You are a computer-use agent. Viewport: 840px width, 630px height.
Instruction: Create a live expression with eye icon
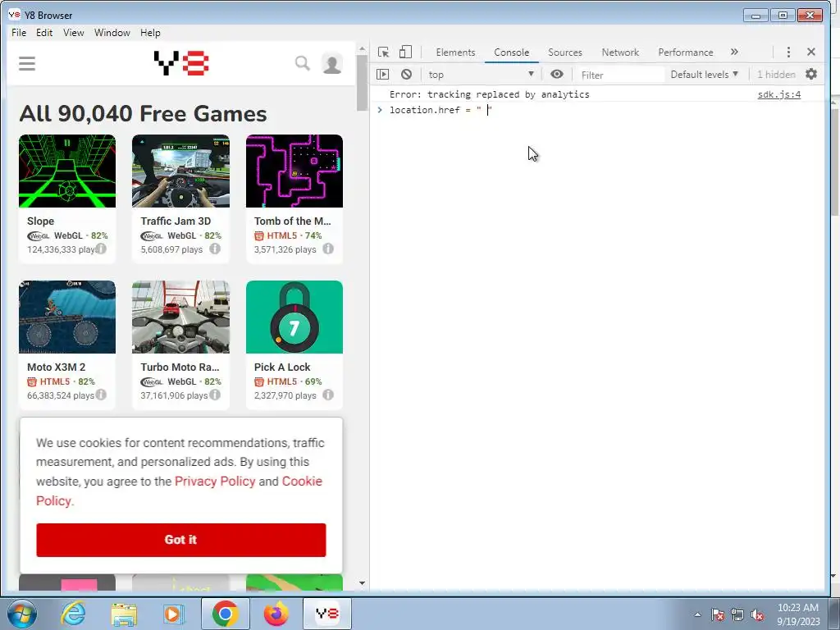click(557, 75)
